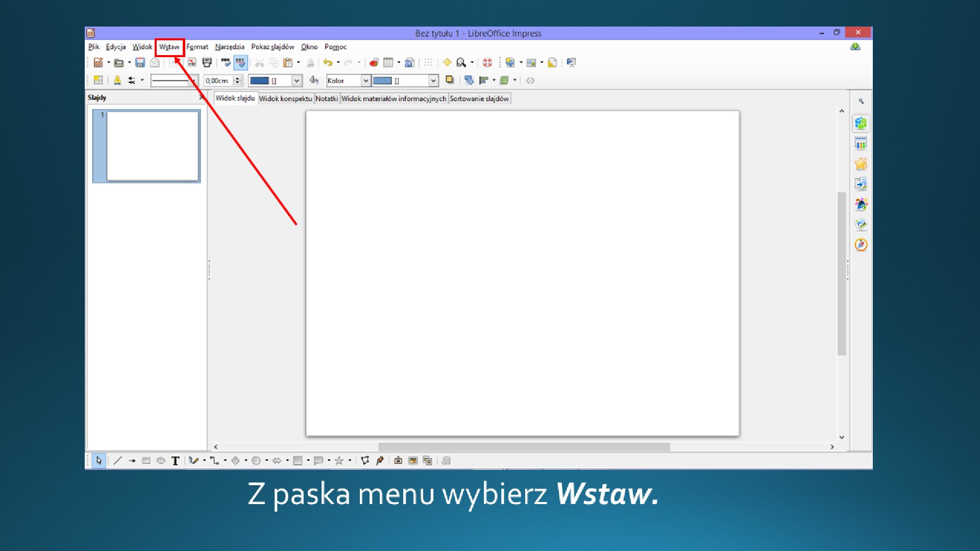Open the Navigator compass icon in the sidebar
The width and height of the screenshot is (980, 551).
tap(861, 245)
